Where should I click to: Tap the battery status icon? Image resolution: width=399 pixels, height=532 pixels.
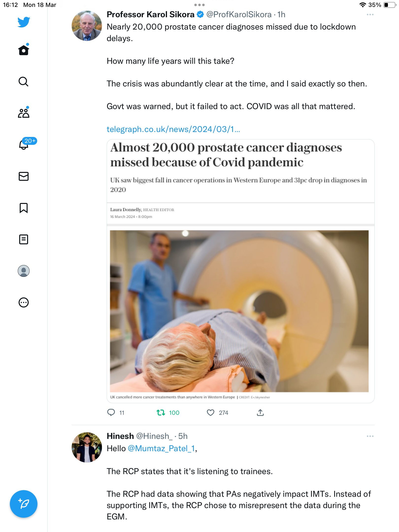click(390, 5)
